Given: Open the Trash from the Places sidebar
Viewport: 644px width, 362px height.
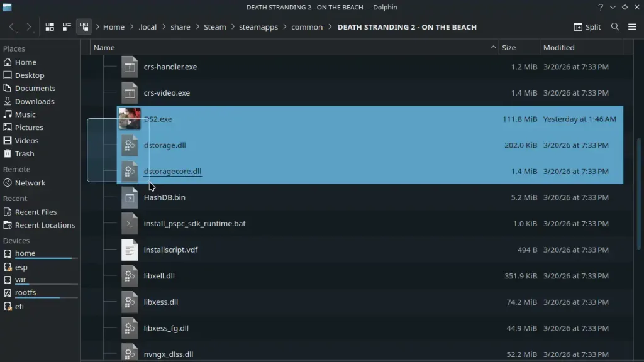Looking at the screenshot, I should pyautogui.click(x=25, y=153).
